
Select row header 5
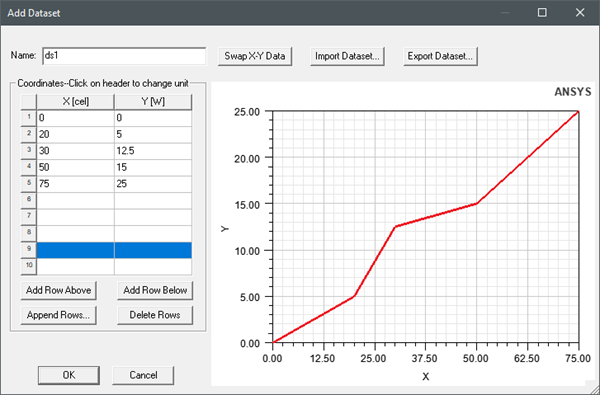click(x=29, y=184)
